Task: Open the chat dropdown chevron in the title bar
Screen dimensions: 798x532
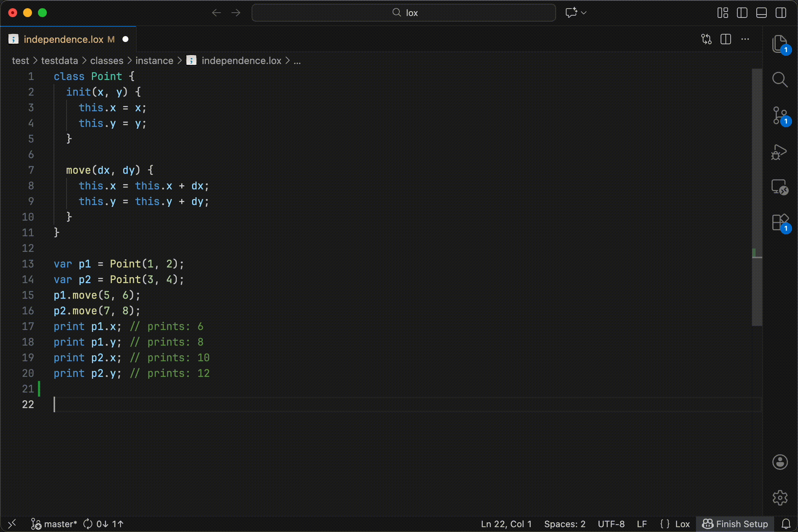Action: tap(583, 13)
